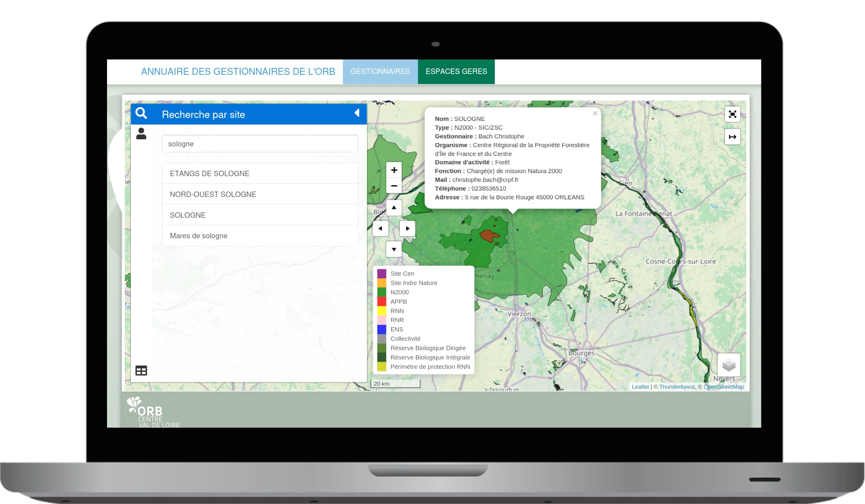Open the map layers control
Image resolution: width=865 pixels, height=504 pixels.
[x=728, y=365]
